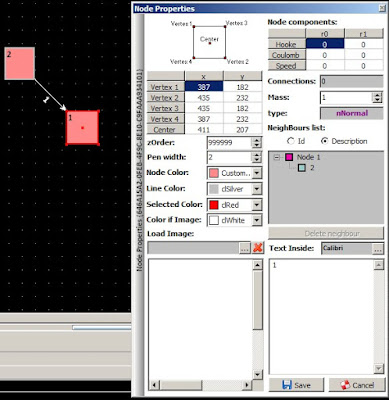Open the font browse button beside Calibri
This screenshot has width=389, height=400.
tap(378, 249)
